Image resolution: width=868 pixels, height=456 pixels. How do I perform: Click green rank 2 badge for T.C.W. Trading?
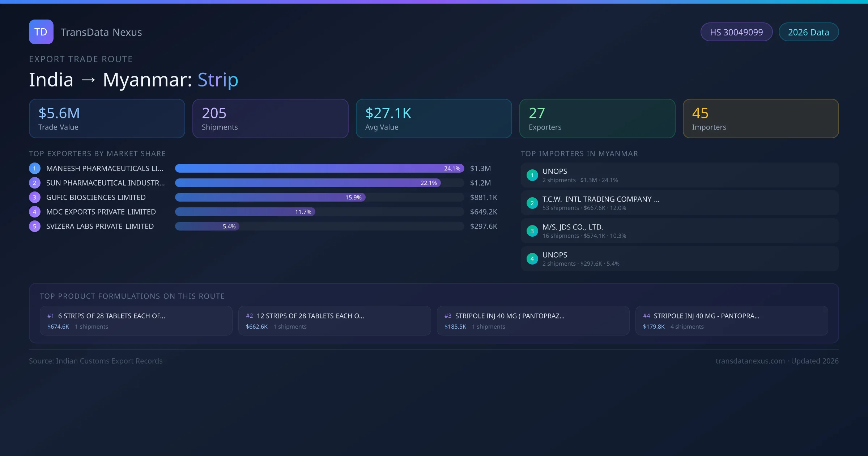[532, 203]
